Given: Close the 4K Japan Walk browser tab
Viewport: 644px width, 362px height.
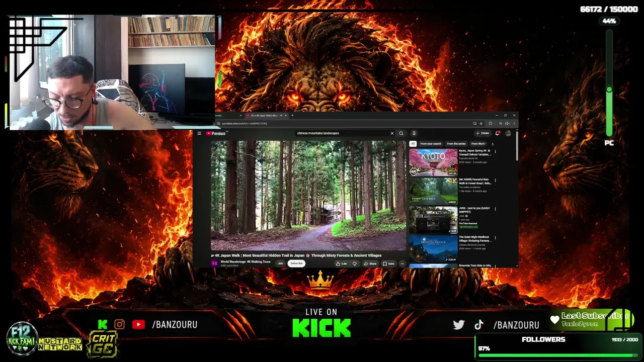Looking at the screenshot, I should (286, 116).
